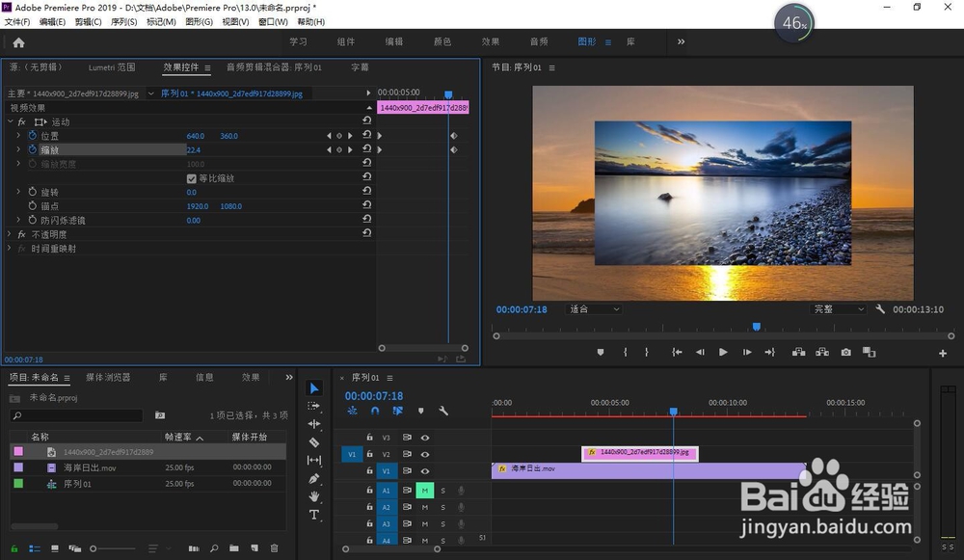
Task: Hide track V2 with its eye icon
Action: [425, 454]
